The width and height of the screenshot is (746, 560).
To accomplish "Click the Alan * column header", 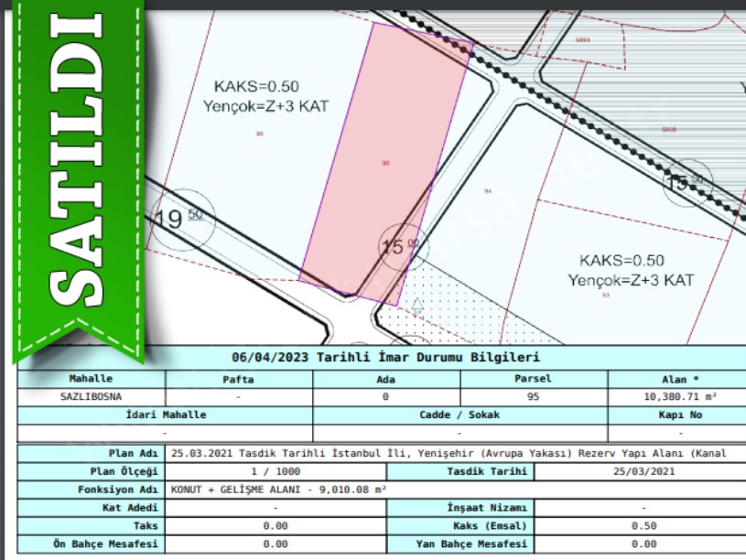I will 679,379.
